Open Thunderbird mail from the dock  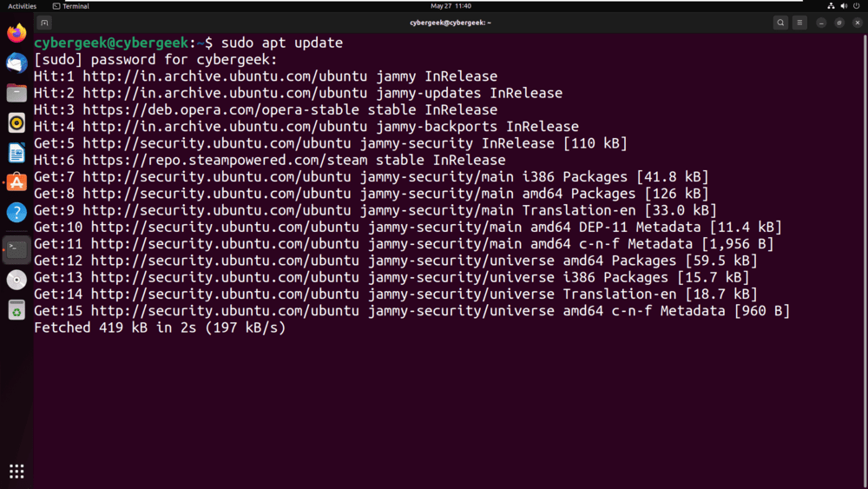click(x=16, y=63)
